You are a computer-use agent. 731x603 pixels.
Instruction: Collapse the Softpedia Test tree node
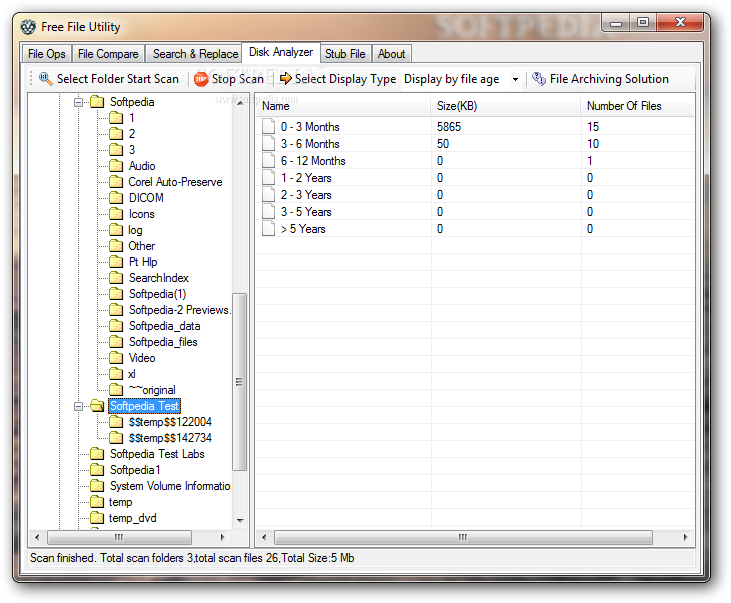(x=78, y=406)
